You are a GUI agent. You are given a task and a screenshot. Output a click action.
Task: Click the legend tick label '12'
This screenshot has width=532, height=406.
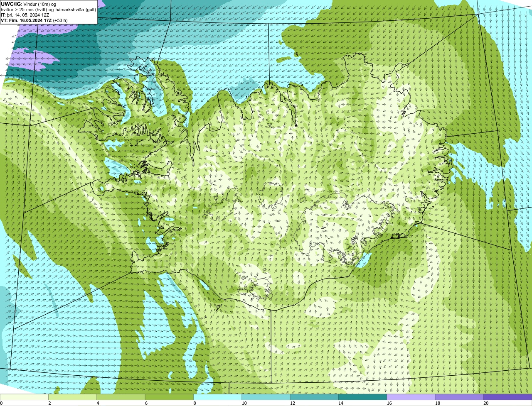[x=293, y=403]
